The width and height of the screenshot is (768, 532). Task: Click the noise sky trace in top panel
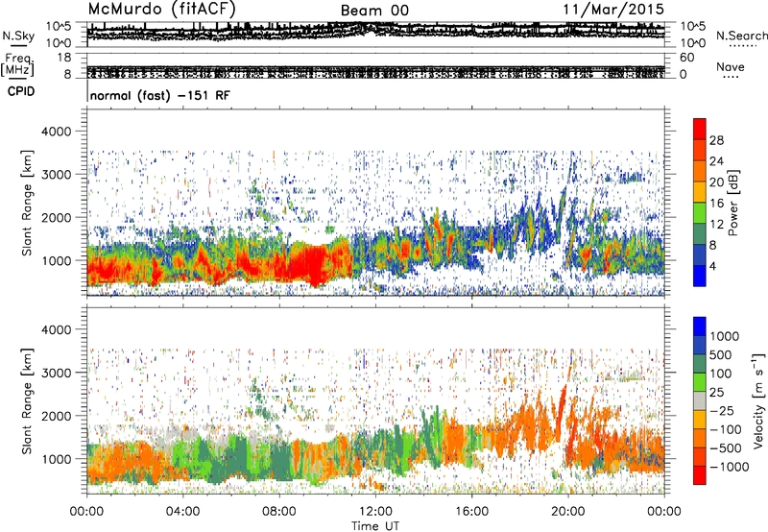click(x=375, y=31)
